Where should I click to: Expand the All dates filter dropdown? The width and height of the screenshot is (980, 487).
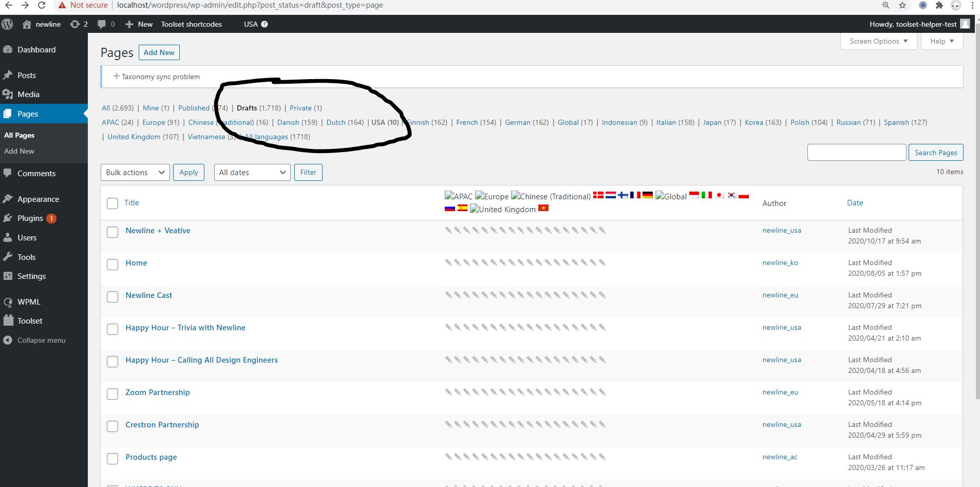(x=252, y=173)
